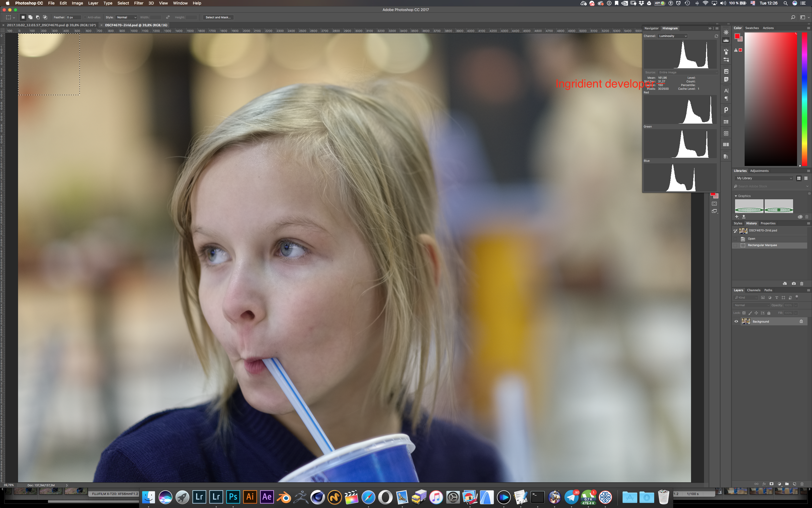Open the search magnifier in options bar

point(793,17)
